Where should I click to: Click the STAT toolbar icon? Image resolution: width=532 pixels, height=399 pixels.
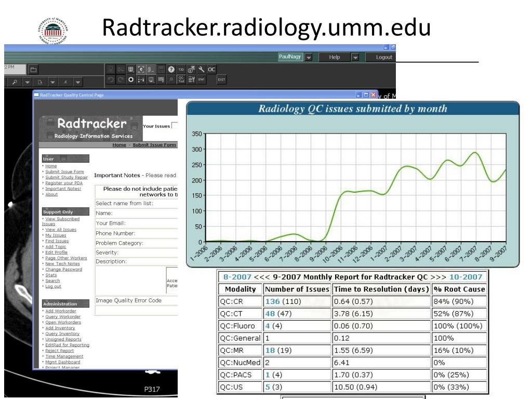click(201, 79)
